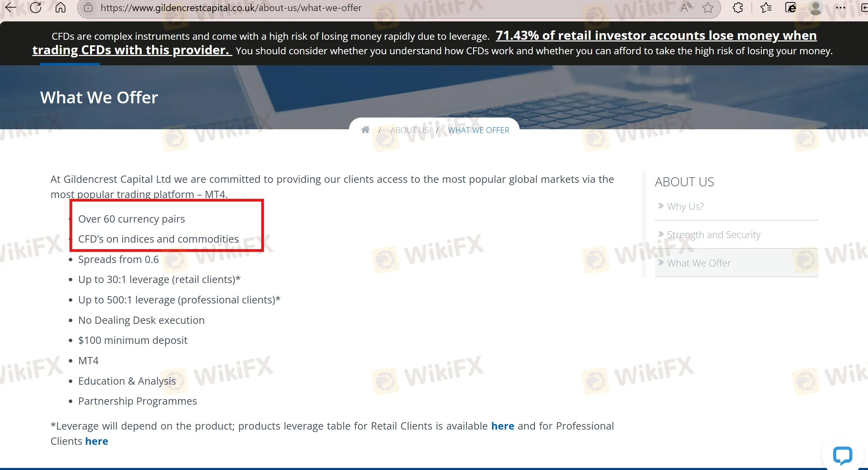Viewport: 868px width, 470px height.
Task: Open the Favorites list icon
Action: [766, 8]
